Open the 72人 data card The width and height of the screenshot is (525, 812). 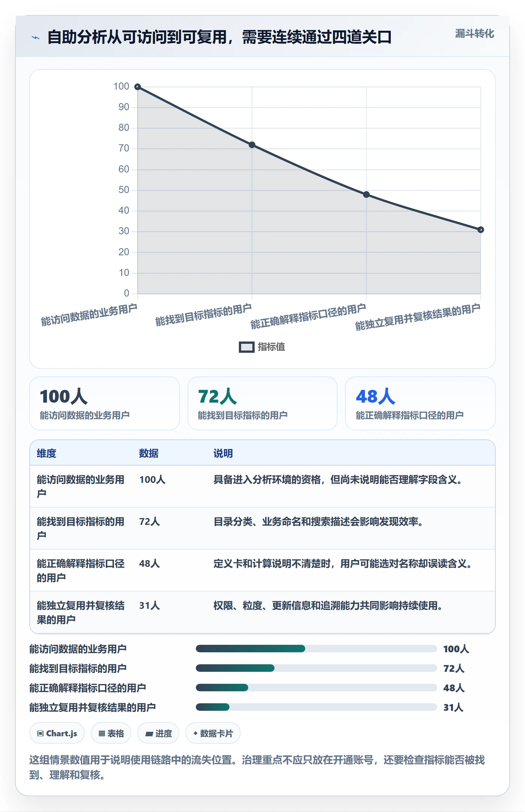point(262,403)
